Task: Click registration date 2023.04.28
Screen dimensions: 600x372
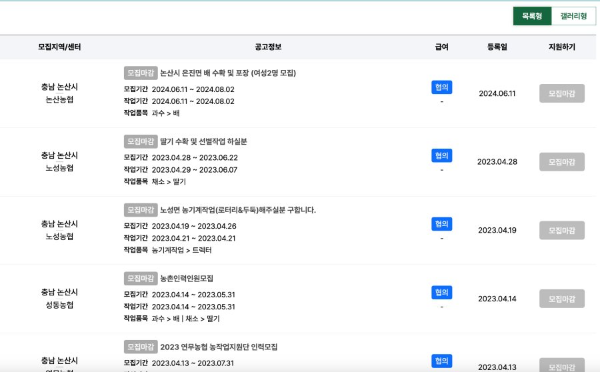Action: click(x=497, y=162)
